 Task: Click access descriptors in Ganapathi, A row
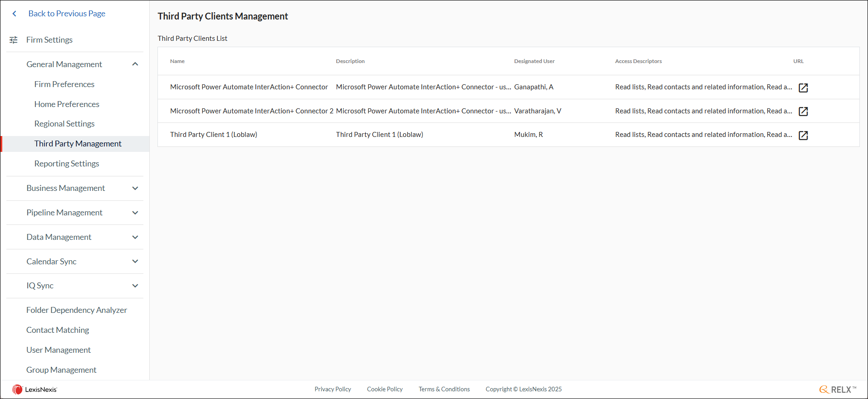pyautogui.click(x=704, y=87)
